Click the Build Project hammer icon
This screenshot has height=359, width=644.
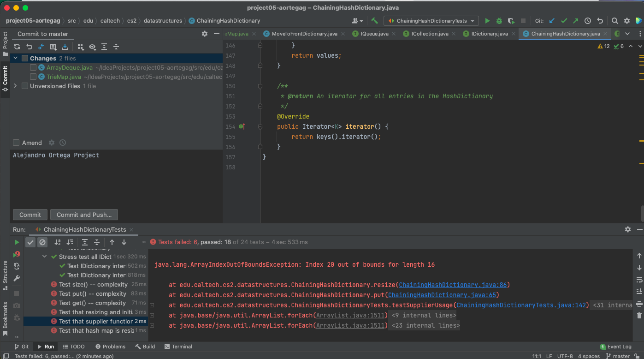375,21
